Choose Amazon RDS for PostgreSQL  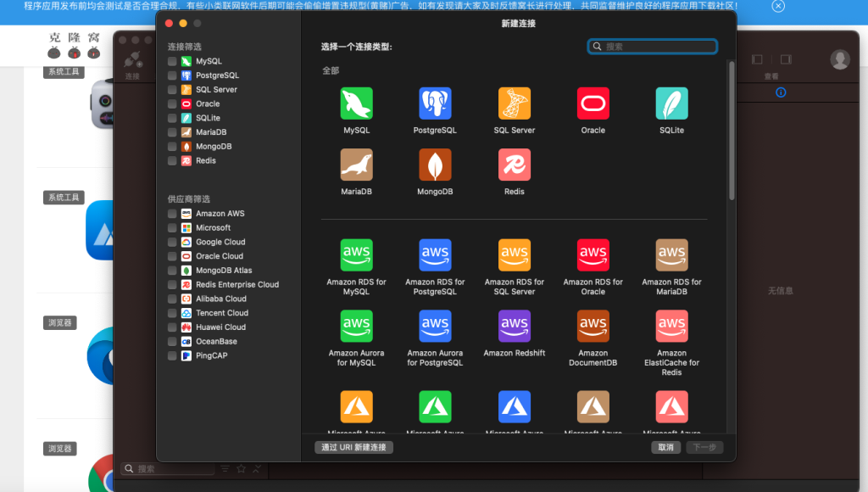point(435,254)
